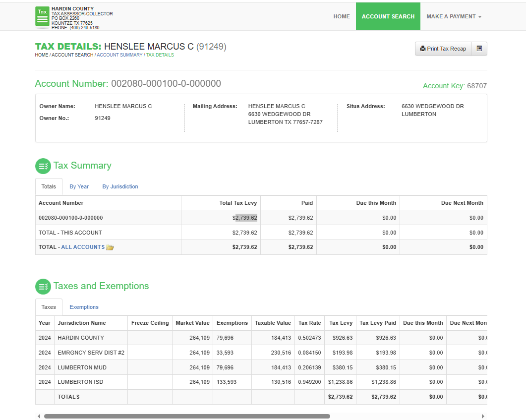This screenshot has height=420, width=526.
Task: Click Account Summary breadcrumb link
Action: (119, 55)
